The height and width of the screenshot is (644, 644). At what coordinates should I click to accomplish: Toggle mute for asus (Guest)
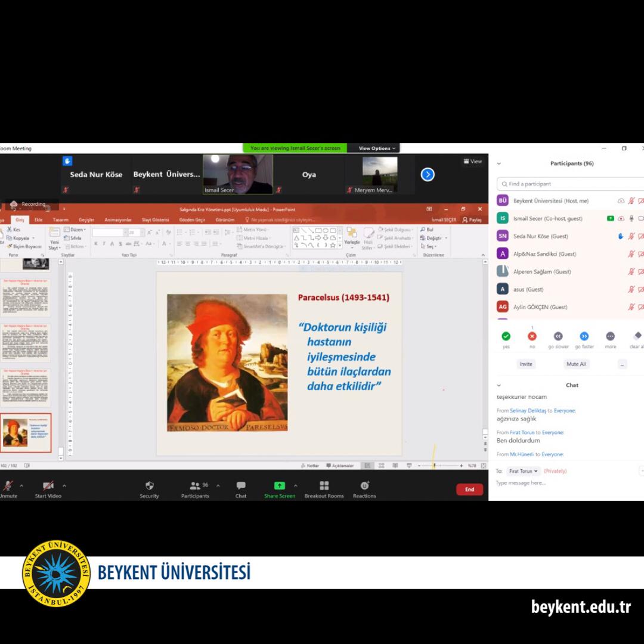pyautogui.click(x=631, y=289)
